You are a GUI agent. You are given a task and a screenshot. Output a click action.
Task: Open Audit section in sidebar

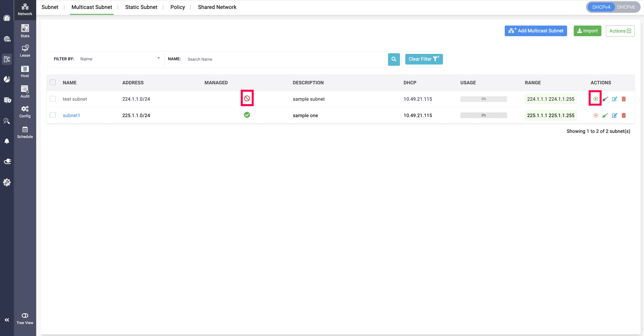click(x=25, y=92)
